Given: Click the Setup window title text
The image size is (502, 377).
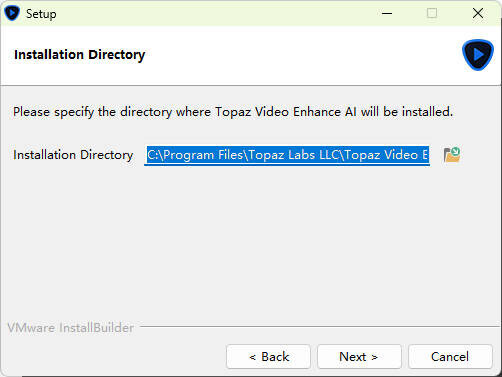Looking at the screenshot, I should click(x=41, y=14).
